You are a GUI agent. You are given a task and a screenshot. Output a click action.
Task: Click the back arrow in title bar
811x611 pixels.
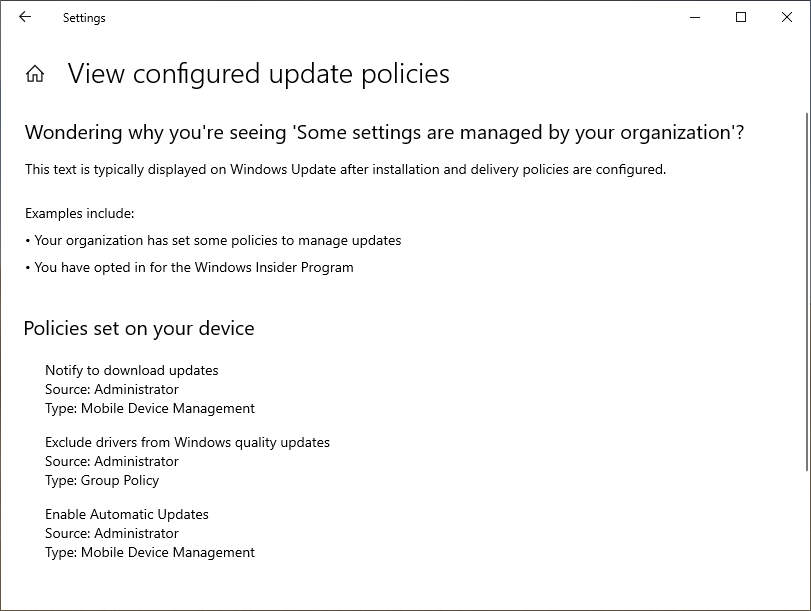[25, 17]
